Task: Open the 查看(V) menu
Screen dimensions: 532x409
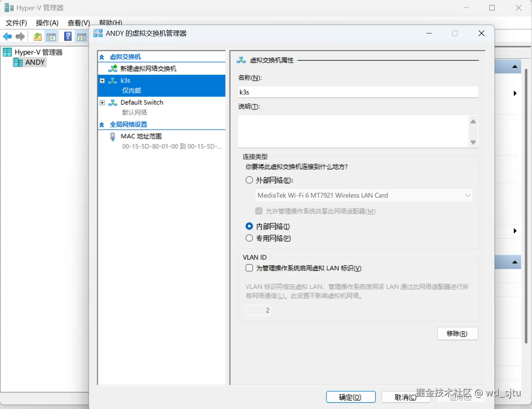Action: 78,23
